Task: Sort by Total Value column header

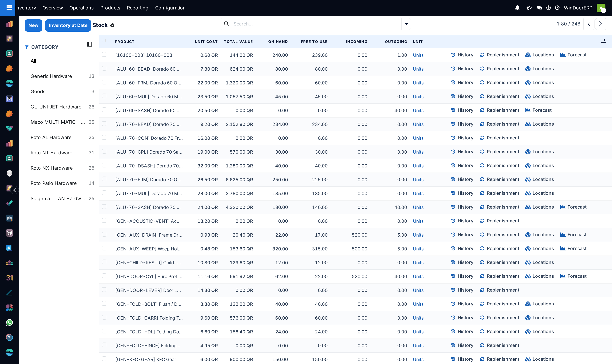Action: tap(238, 42)
